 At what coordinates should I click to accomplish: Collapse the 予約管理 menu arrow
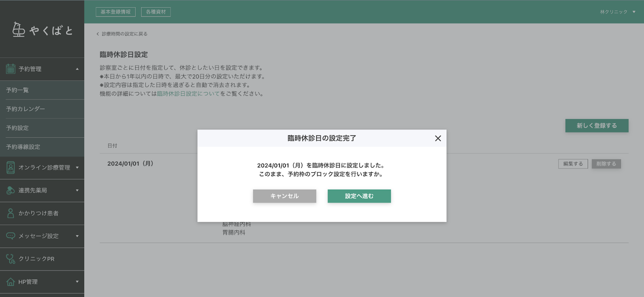(x=77, y=69)
